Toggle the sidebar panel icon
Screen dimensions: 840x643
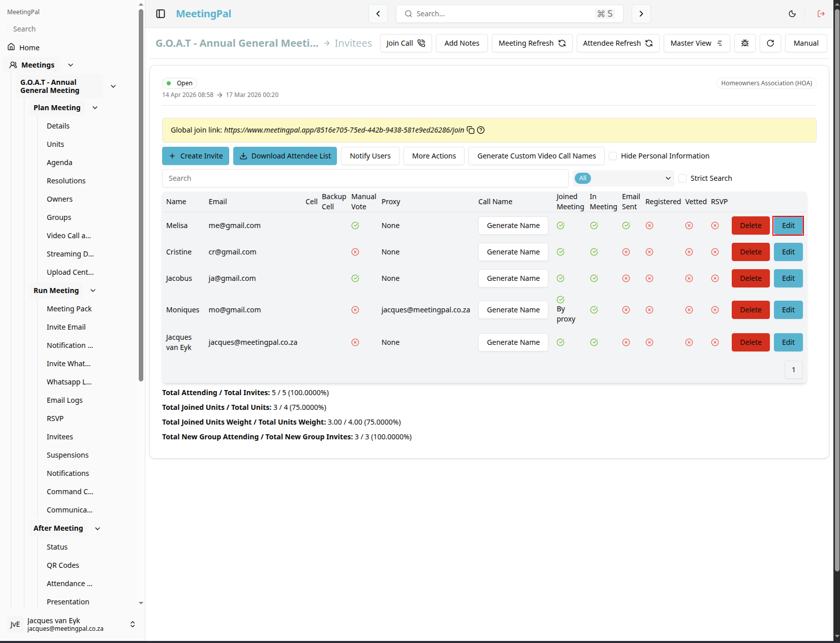click(x=161, y=14)
